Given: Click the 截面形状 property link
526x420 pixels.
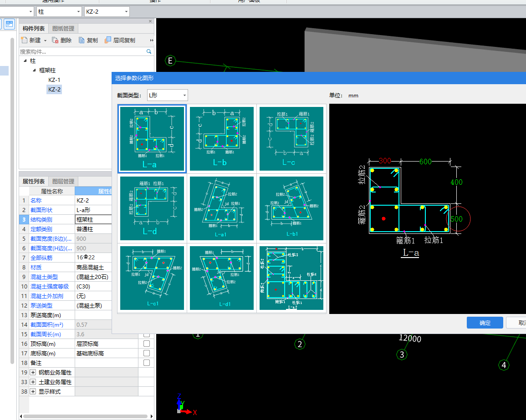Looking at the screenshot, I should 41,210.
